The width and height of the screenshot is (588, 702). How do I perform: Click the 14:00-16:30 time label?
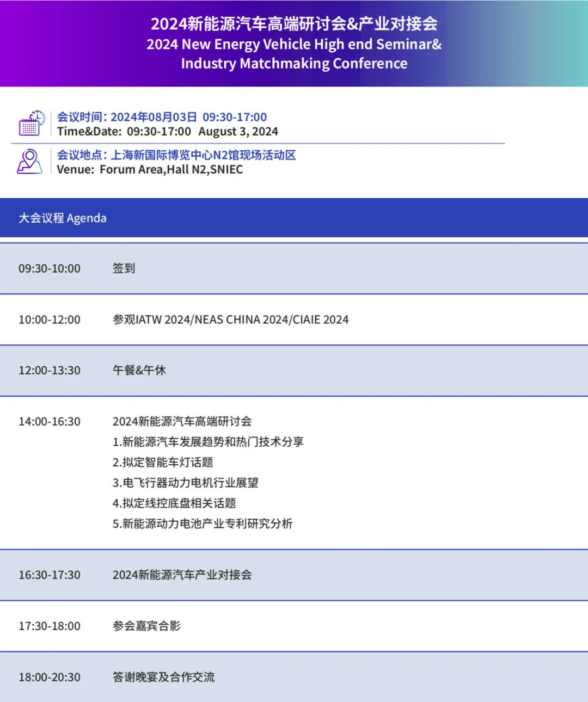click(x=50, y=422)
